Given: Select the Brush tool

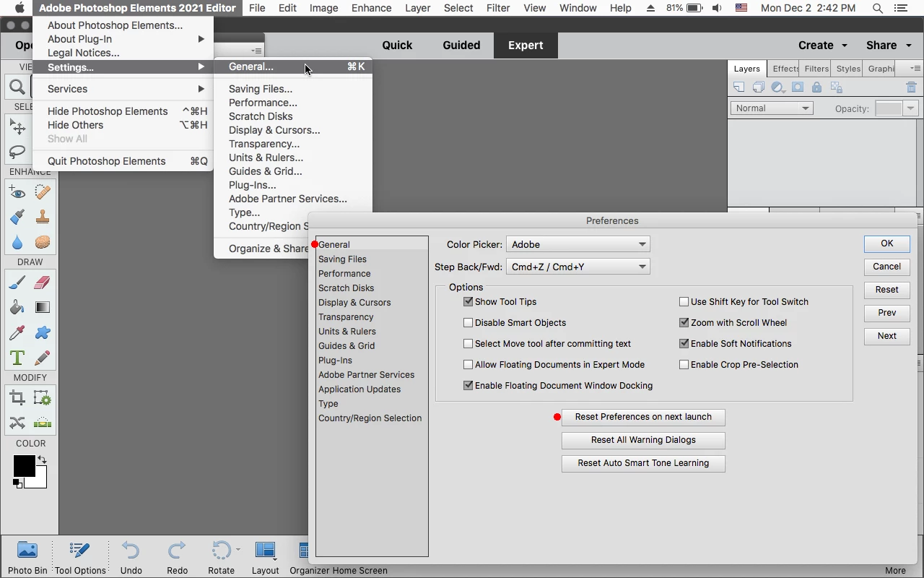Looking at the screenshot, I should pos(17,282).
